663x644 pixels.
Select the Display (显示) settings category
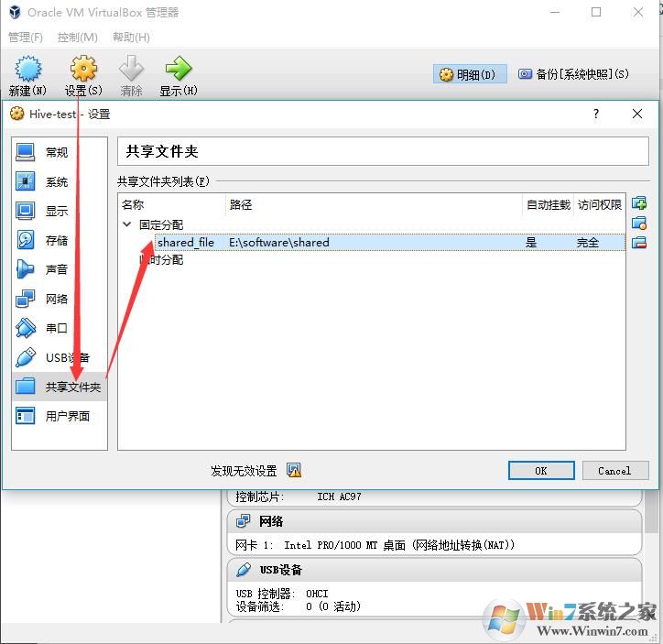[60, 211]
